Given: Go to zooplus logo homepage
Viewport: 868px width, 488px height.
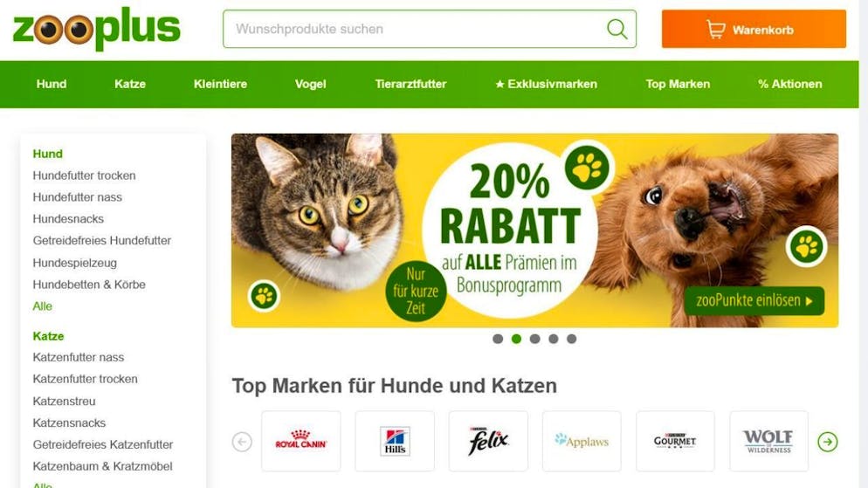Looking at the screenshot, I should tap(97, 29).
